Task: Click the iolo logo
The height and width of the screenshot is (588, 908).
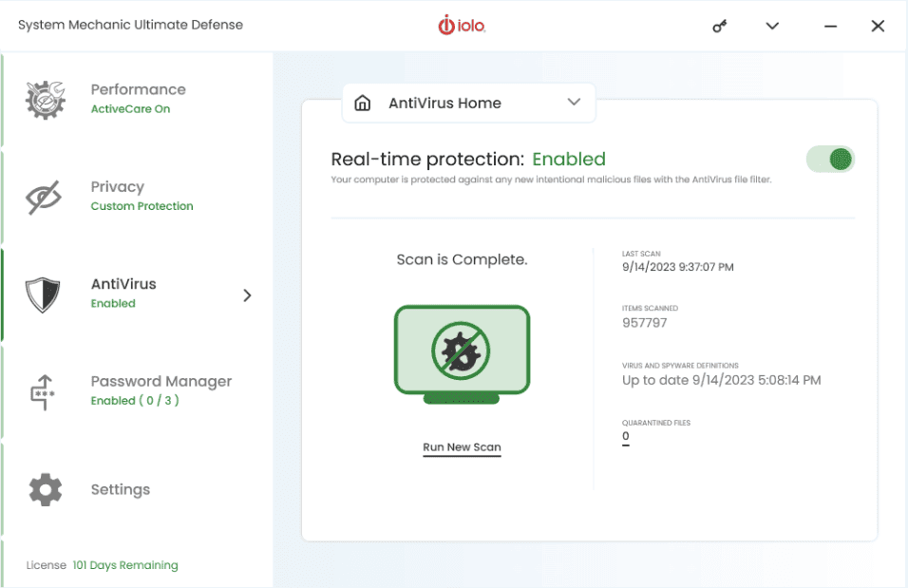Action: (462, 26)
